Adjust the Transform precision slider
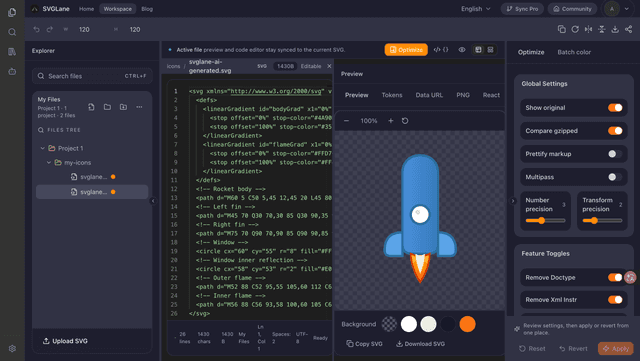640x361 pixels. 602,221
